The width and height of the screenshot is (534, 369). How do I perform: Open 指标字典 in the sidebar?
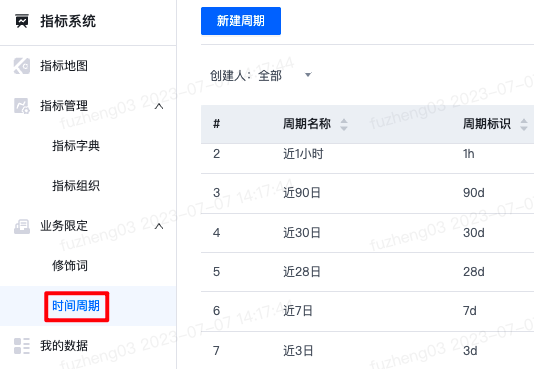coord(76,146)
